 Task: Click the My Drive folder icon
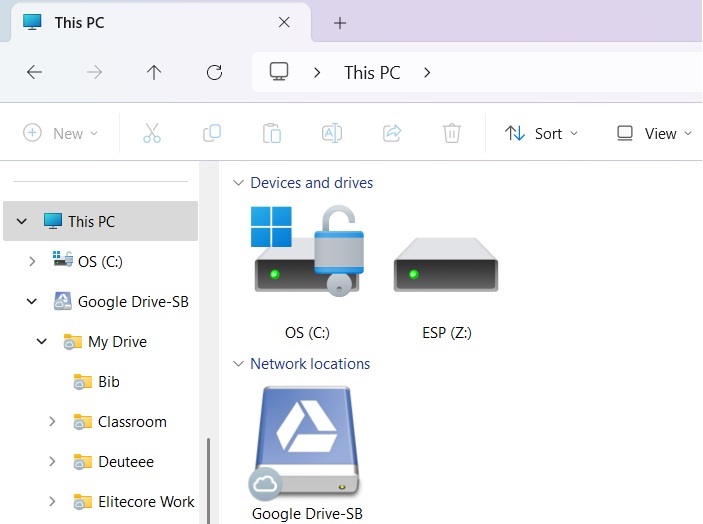72,342
